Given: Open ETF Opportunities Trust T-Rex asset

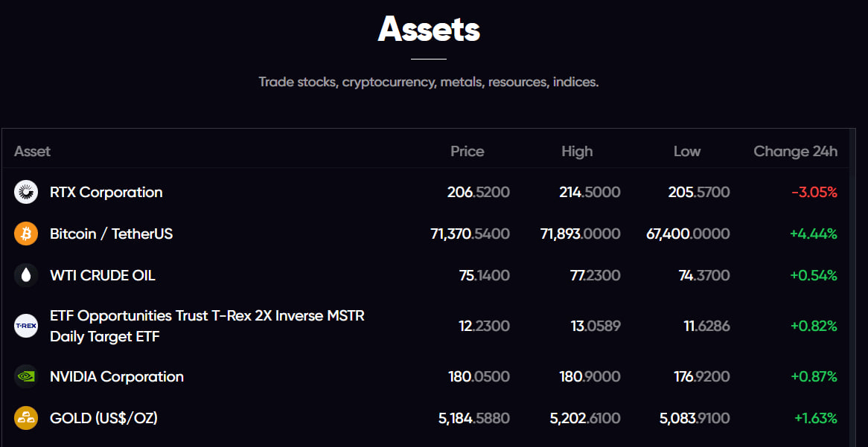Looking at the screenshot, I should click(x=207, y=326).
